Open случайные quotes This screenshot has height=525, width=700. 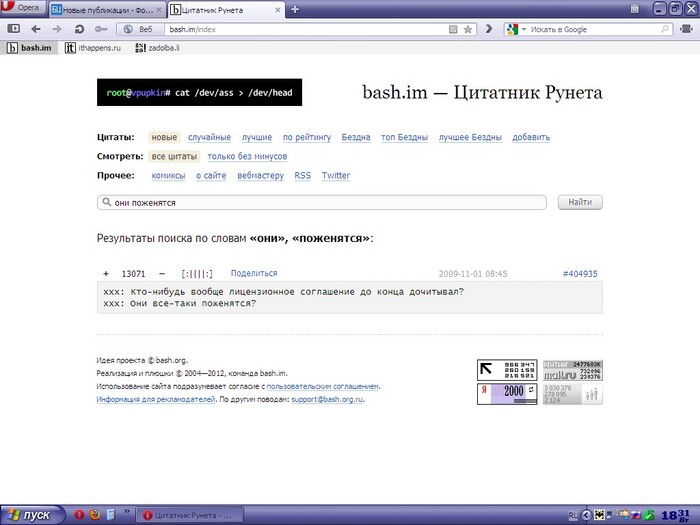(209, 137)
